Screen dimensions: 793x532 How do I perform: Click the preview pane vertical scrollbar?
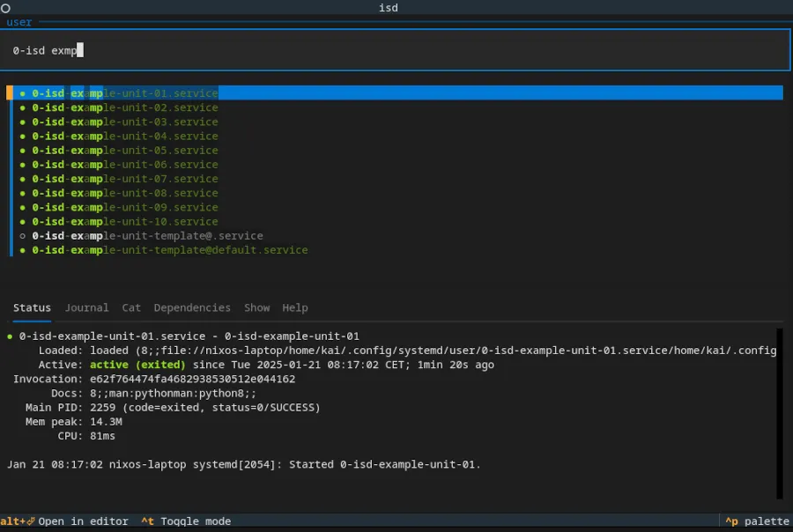point(780,414)
